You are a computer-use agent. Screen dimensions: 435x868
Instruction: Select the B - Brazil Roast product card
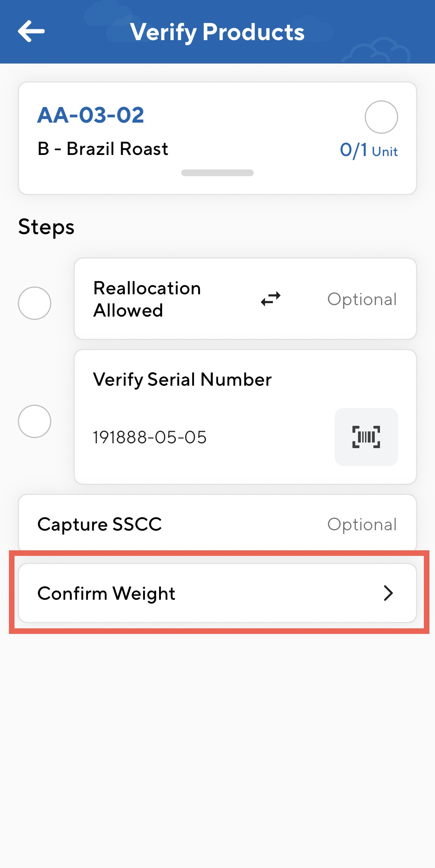pos(217,137)
